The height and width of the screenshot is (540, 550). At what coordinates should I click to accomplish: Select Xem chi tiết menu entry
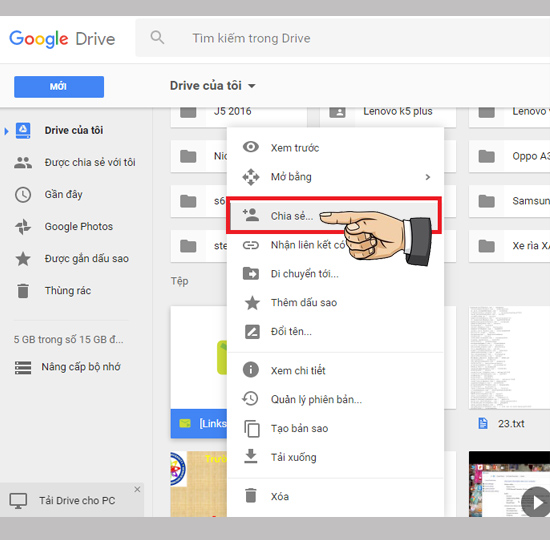pos(336,371)
